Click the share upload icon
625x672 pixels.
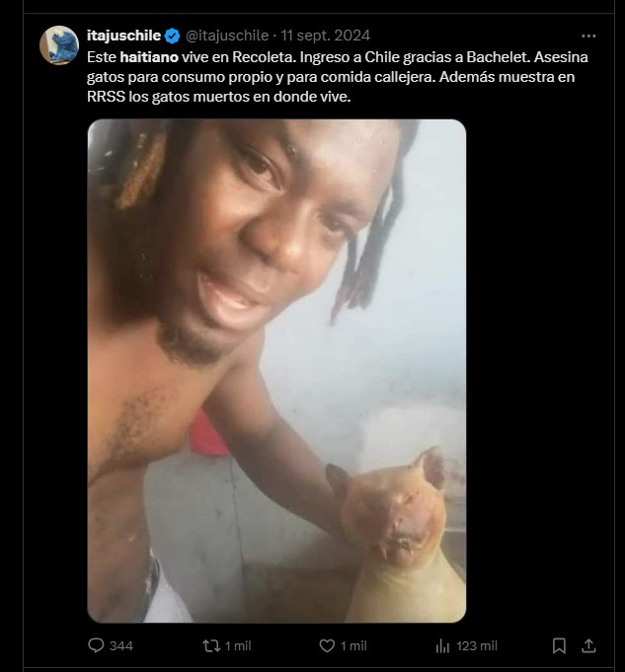[x=589, y=645]
